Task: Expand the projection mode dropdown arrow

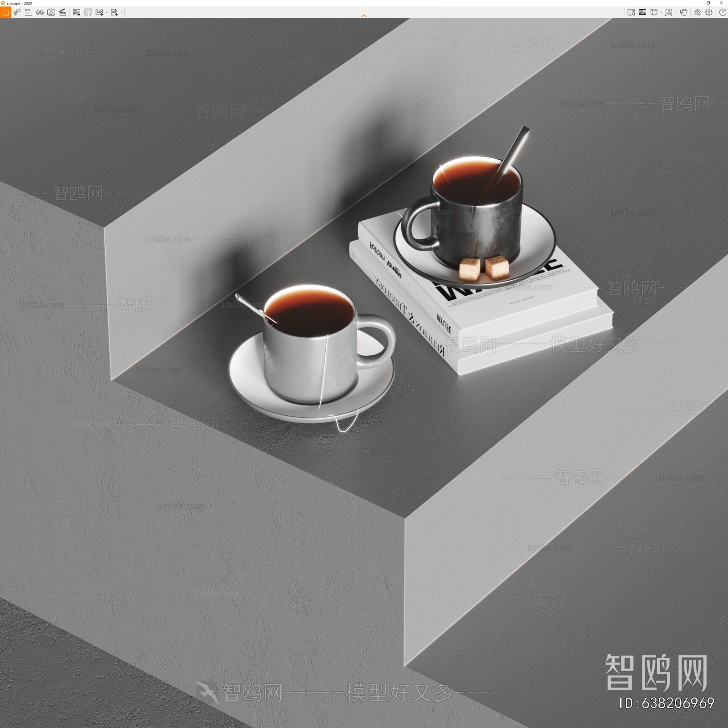Action: click(x=661, y=12)
